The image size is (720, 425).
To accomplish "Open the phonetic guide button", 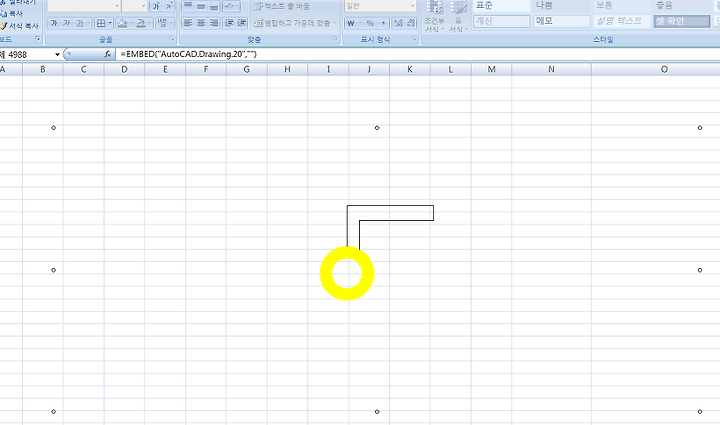I will point(162,23).
